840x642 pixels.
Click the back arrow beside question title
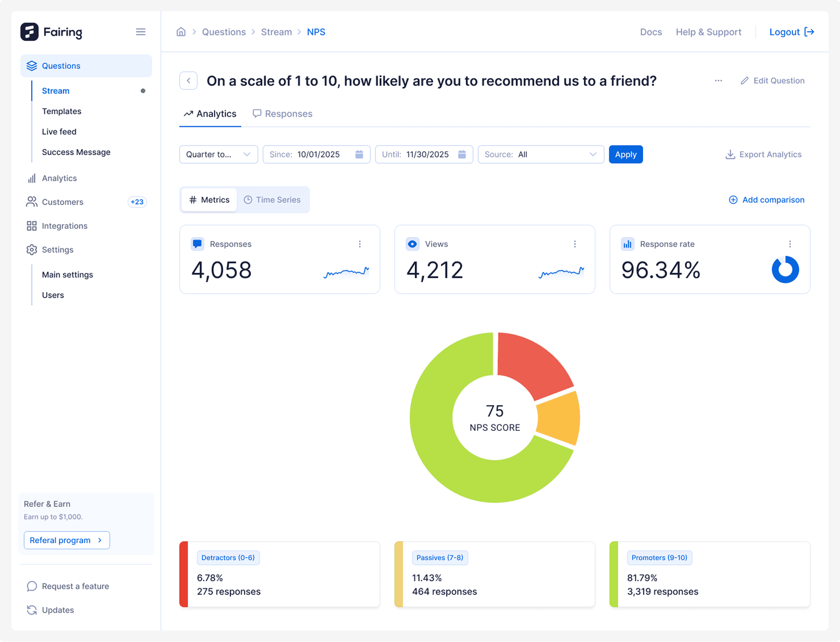(188, 81)
